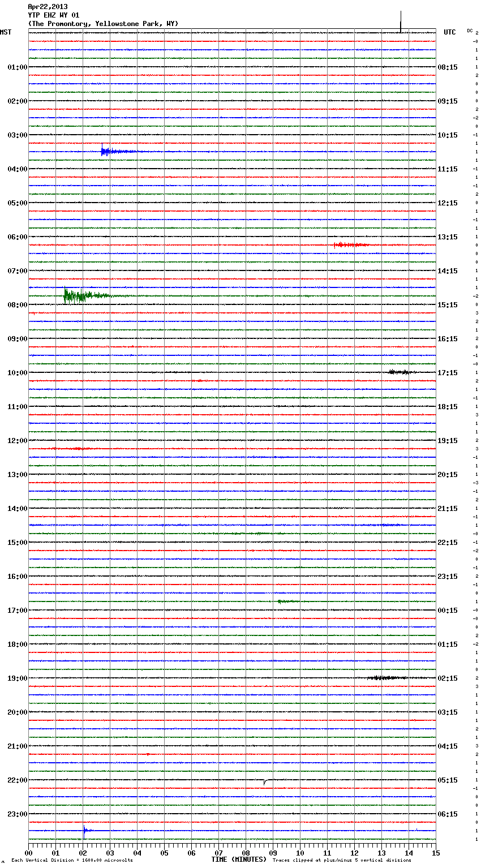Click the date label Apr22,2013

pos(48,7)
